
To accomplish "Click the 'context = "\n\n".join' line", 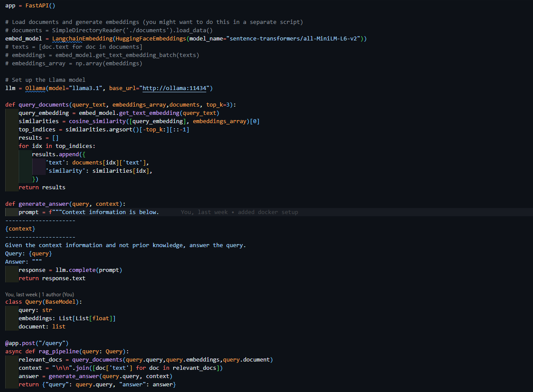I will click(121, 368).
